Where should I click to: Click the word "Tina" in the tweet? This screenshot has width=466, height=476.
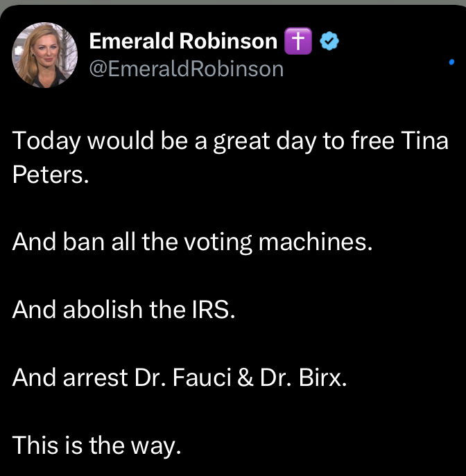tap(425, 142)
